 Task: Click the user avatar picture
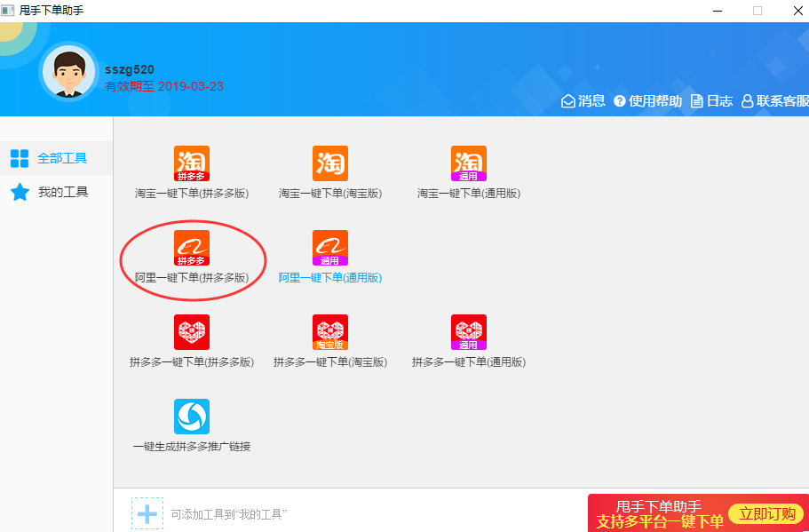tap(68, 72)
